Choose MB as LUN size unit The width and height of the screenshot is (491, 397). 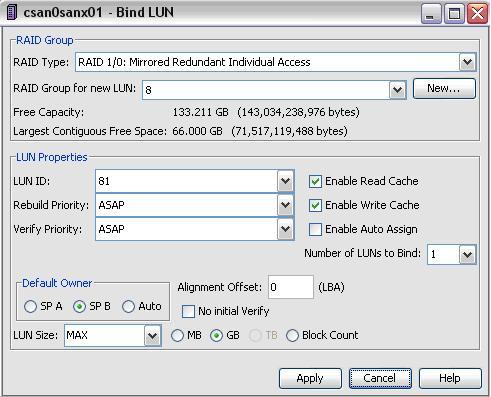[177, 335]
